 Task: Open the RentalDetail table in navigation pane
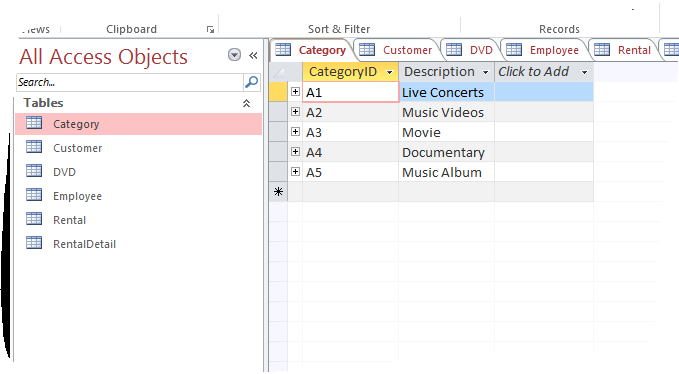click(139, 244)
